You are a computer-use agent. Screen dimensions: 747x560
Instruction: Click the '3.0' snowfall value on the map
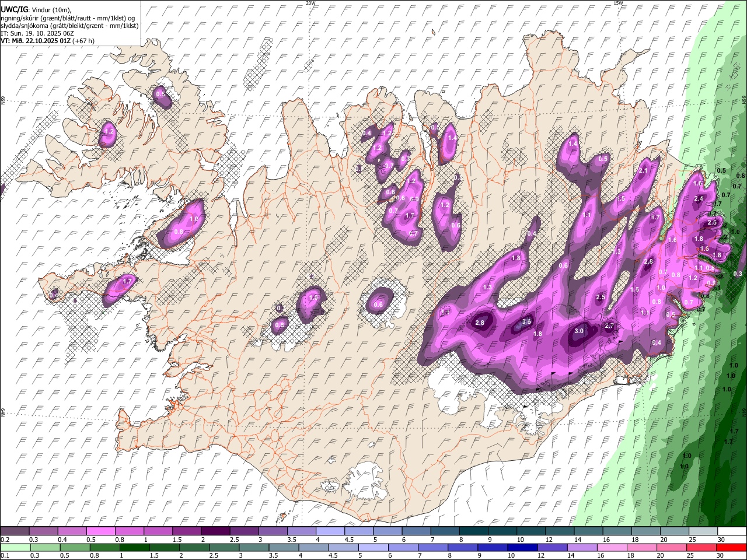click(x=579, y=331)
